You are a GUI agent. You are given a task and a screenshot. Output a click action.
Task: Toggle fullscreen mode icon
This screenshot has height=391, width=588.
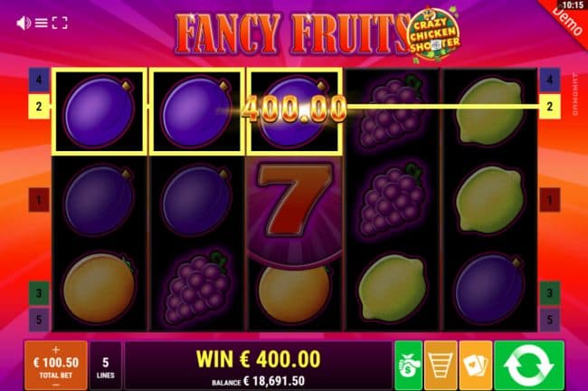60,23
